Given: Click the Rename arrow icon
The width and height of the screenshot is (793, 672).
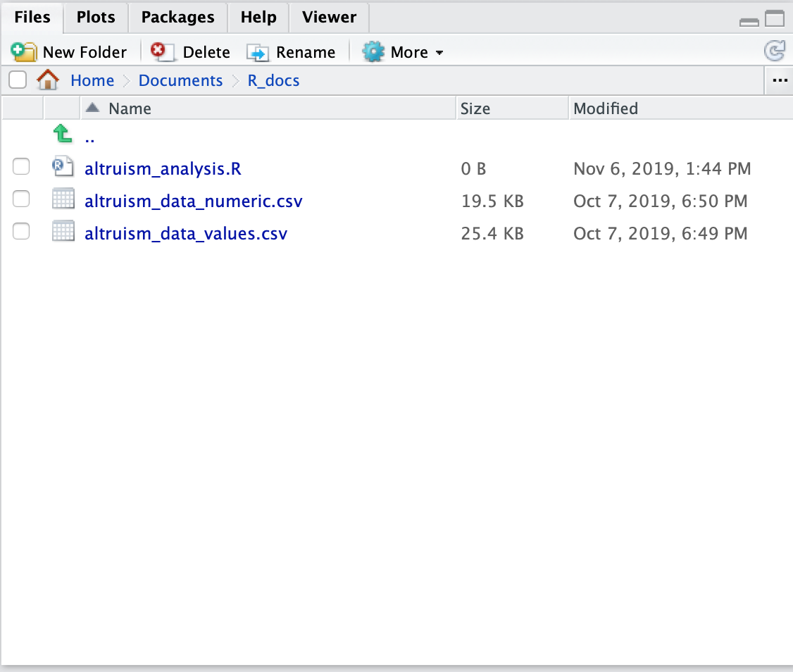Looking at the screenshot, I should 258,53.
